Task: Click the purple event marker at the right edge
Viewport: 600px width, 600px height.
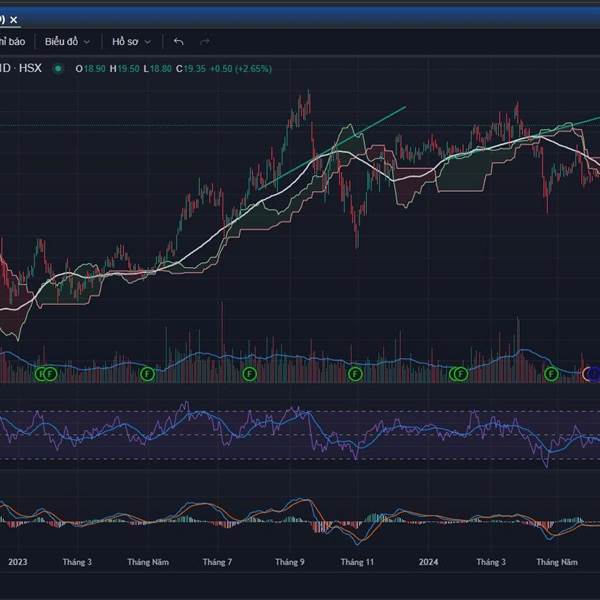Action: click(593, 374)
